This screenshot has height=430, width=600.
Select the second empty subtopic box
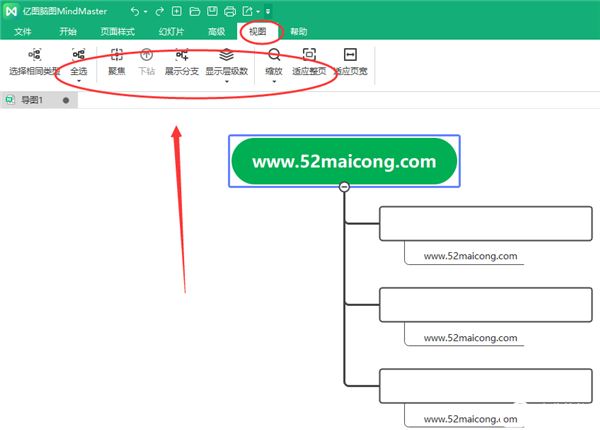tap(486, 305)
